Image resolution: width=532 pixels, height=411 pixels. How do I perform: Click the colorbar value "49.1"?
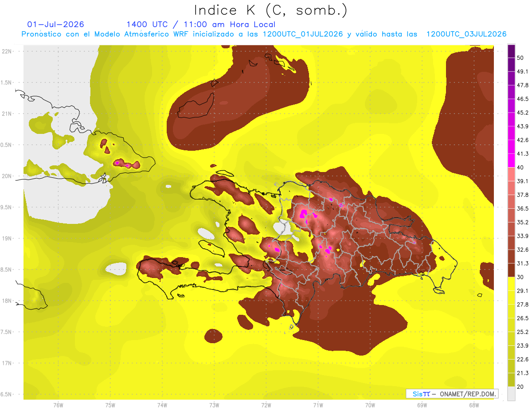click(x=523, y=71)
